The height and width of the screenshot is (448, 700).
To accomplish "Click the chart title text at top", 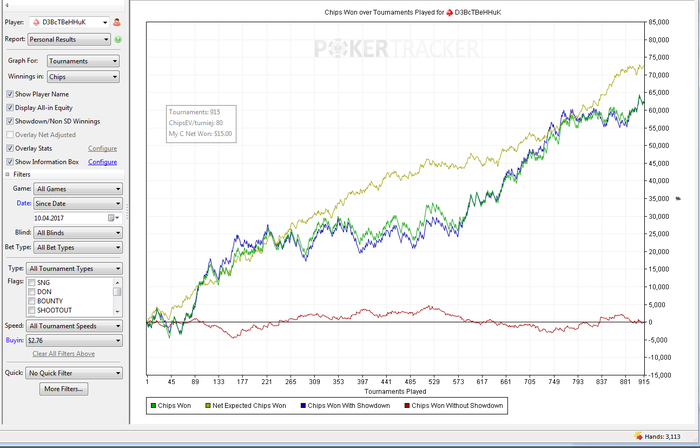I will 413,12.
